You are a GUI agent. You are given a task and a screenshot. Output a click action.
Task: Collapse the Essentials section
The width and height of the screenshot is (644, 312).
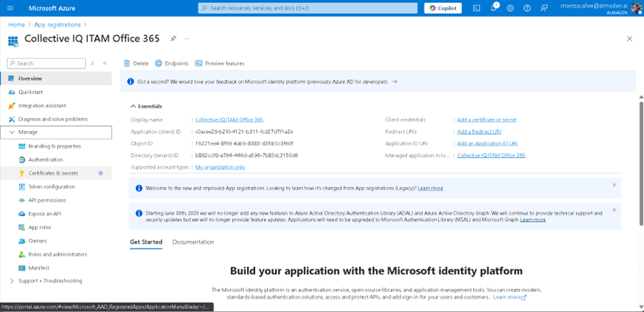(x=133, y=106)
